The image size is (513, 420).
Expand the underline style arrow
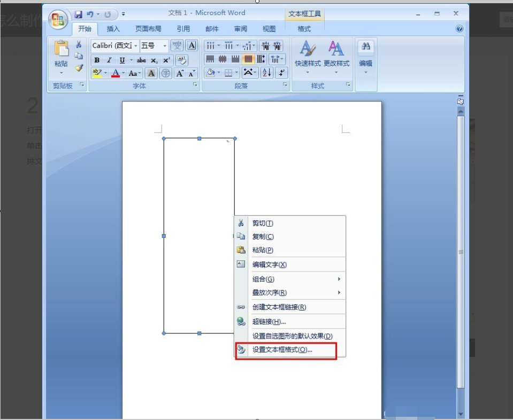131,60
